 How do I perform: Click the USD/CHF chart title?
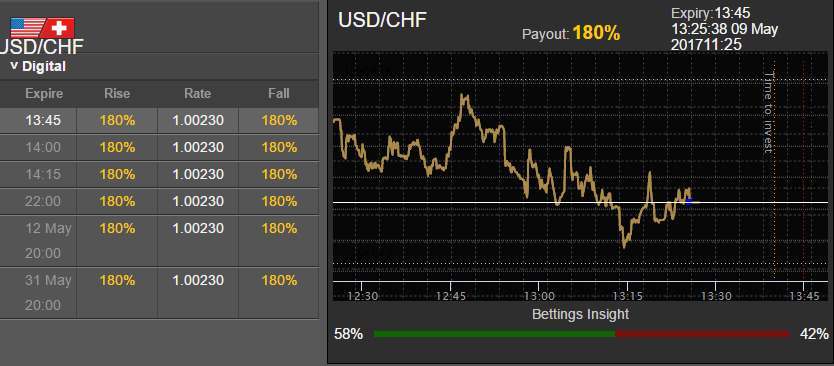coord(382,20)
